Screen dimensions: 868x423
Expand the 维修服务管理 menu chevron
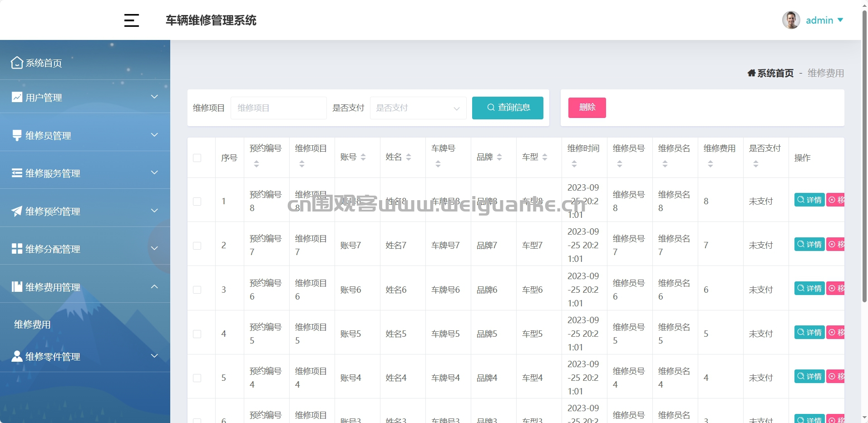154,172
